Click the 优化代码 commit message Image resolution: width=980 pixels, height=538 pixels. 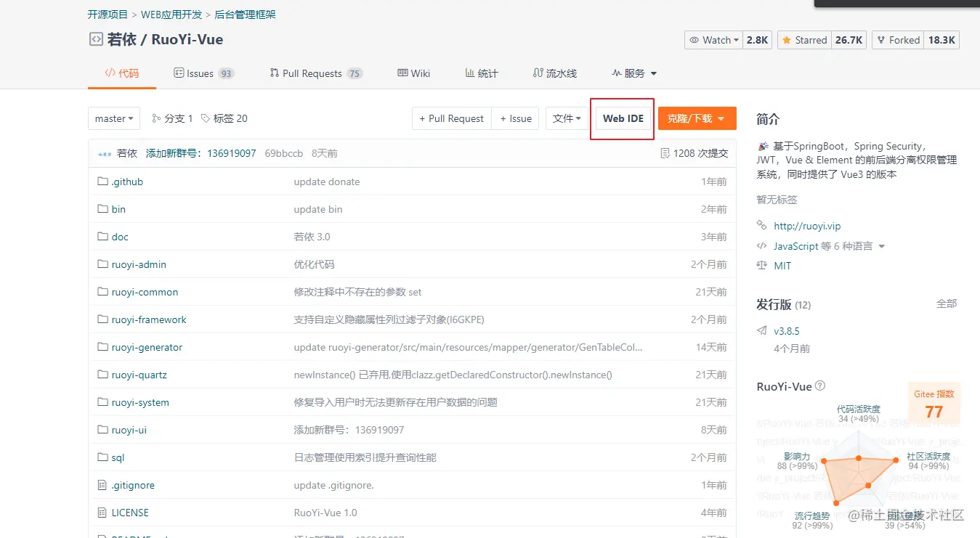(x=315, y=264)
